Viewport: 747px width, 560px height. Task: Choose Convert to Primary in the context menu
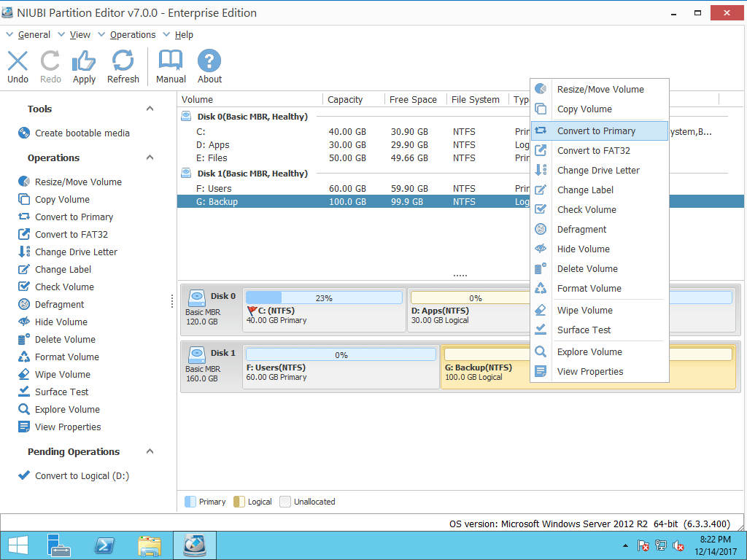600,131
